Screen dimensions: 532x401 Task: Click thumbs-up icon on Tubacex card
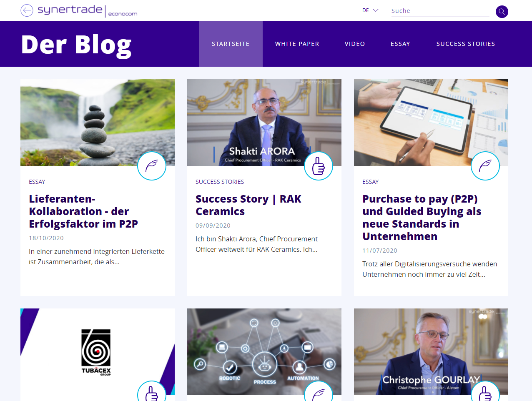click(152, 391)
